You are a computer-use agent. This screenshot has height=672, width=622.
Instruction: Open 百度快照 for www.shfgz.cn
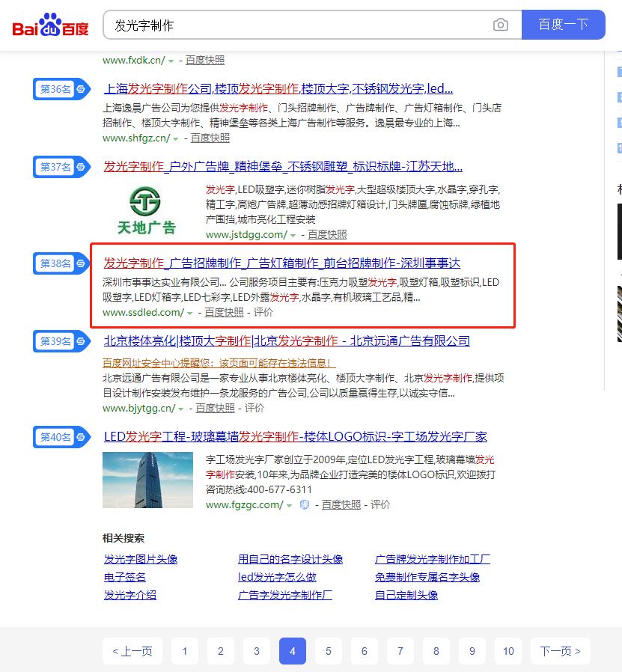coord(210,138)
